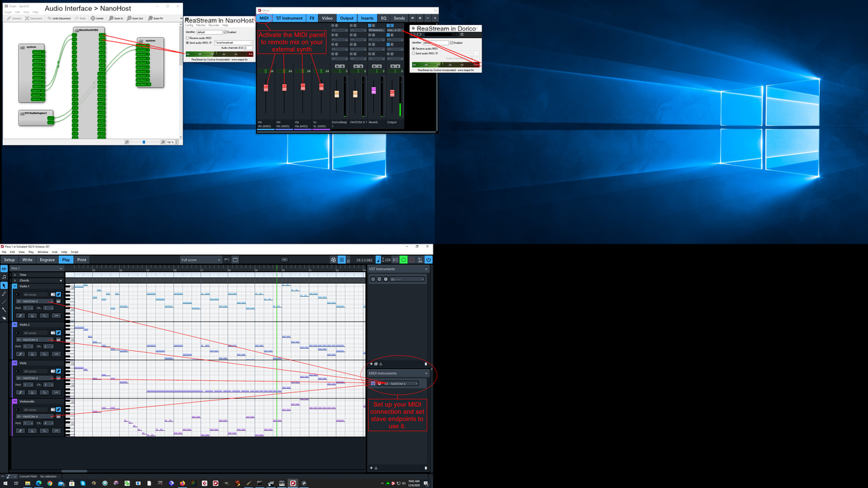
Task: Select the Erase tool in Play mode
Action: click(x=4, y=318)
